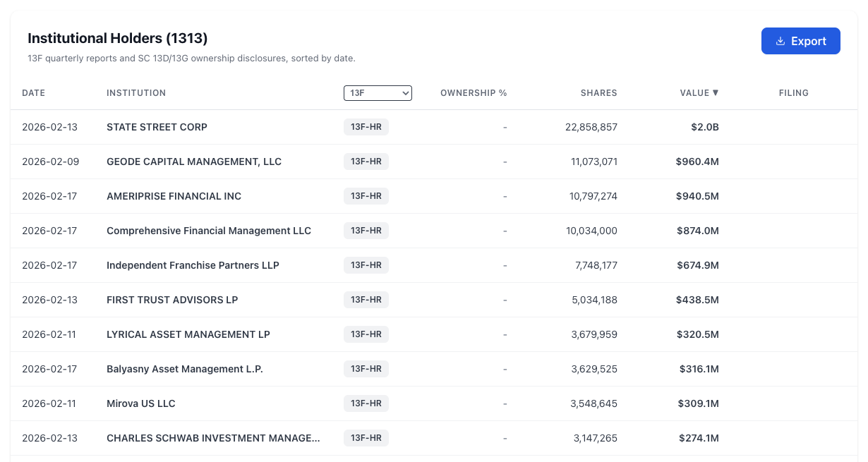868x462 pixels.
Task: Click the date in Mirova US row
Action: 49,403
